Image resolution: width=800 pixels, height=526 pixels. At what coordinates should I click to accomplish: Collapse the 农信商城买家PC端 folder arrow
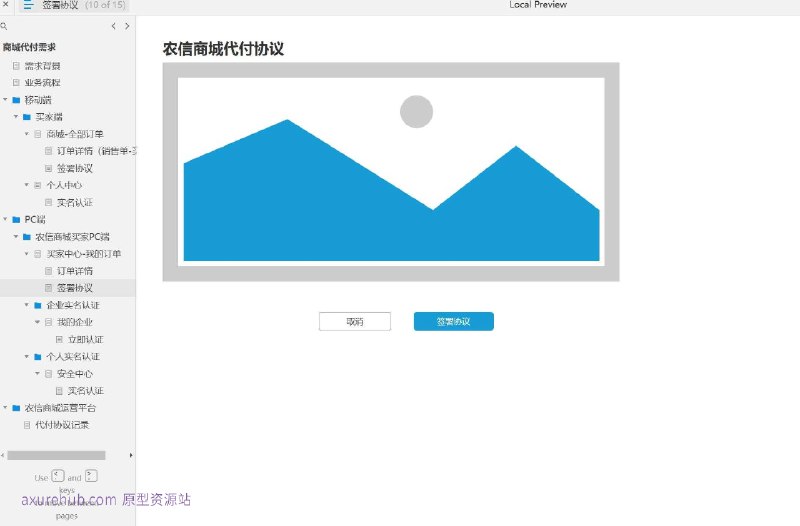click(x=16, y=237)
